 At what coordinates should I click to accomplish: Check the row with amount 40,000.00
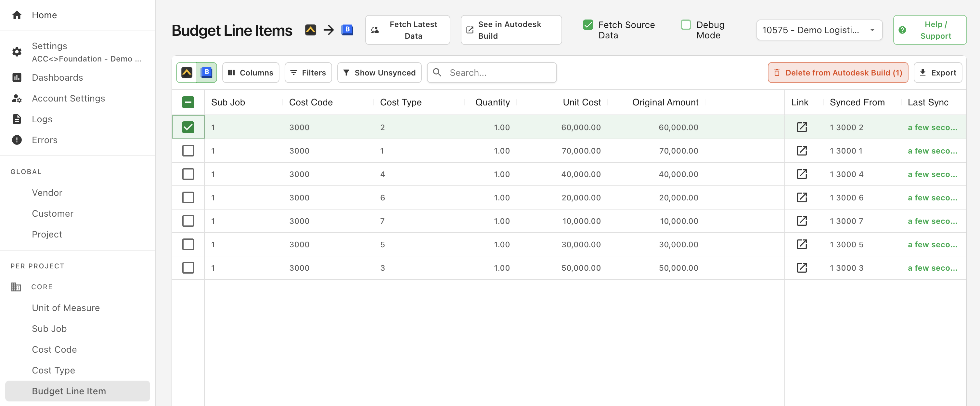tap(188, 174)
